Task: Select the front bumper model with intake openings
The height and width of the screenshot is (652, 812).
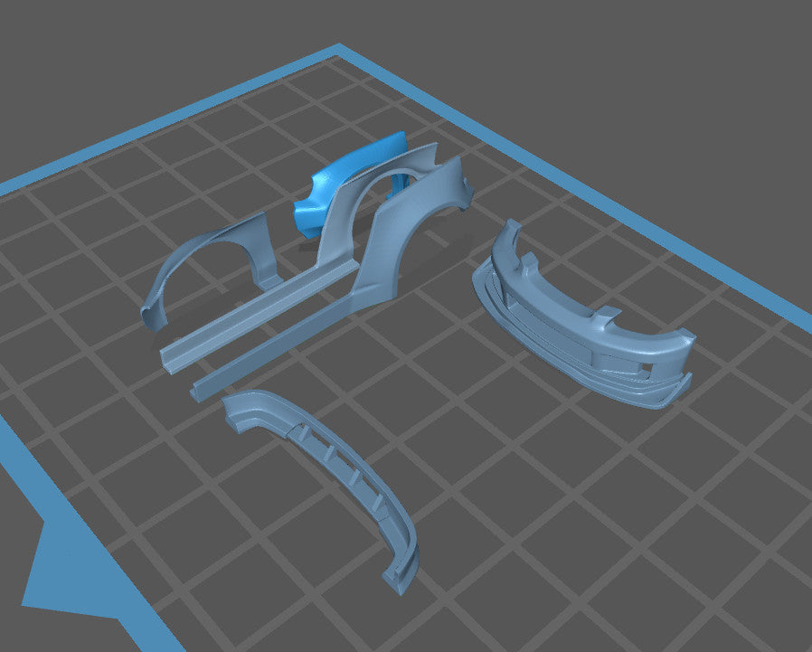Action: [583, 317]
